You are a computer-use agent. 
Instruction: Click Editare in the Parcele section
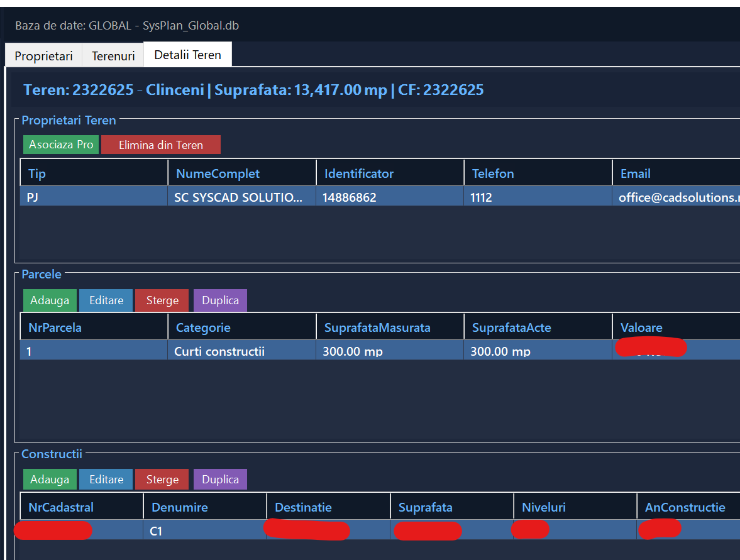[x=106, y=300]
